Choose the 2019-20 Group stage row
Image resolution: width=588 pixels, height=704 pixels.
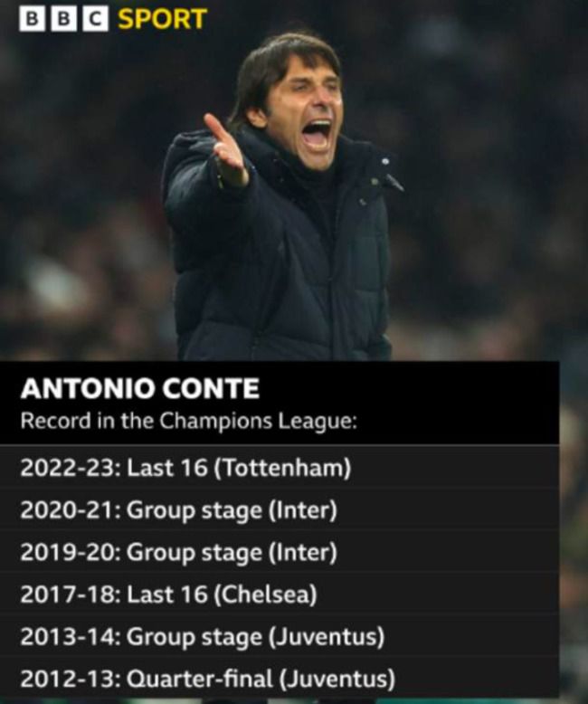click(x=178, y=552)
